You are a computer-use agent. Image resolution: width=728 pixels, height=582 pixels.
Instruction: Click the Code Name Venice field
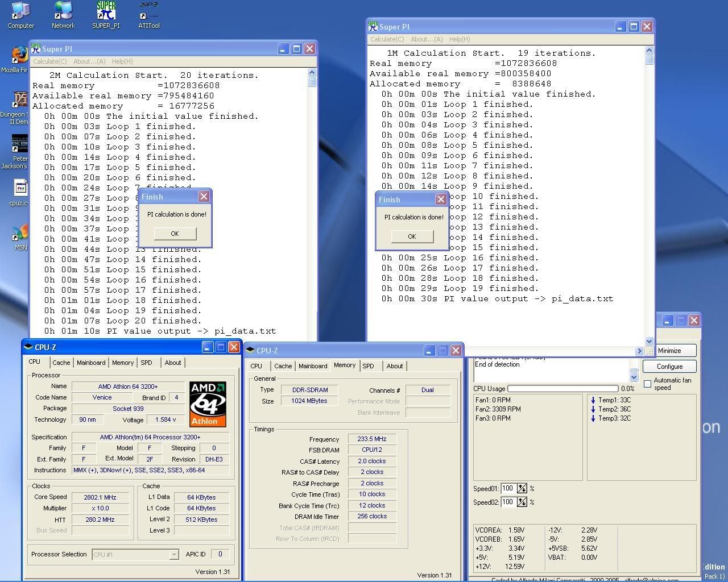tap(102, 398)
